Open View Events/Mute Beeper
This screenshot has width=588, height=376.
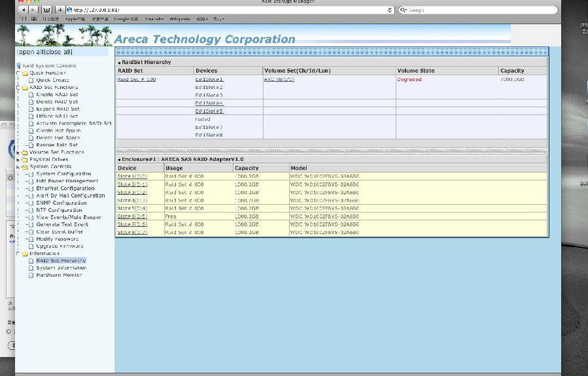click(x=69, y=218)
